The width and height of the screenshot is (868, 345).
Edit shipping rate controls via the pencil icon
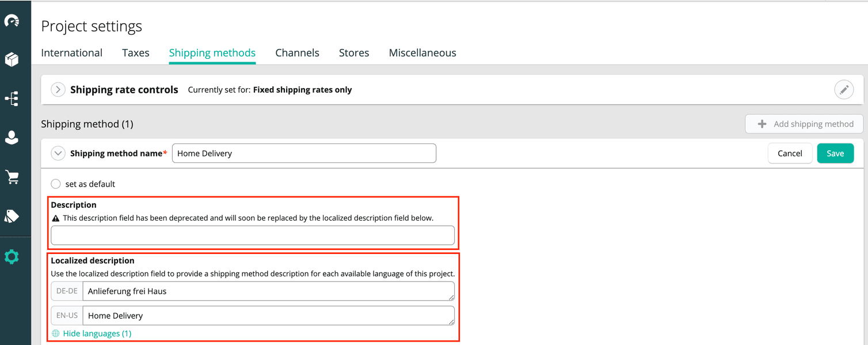[x=844, y=89]
